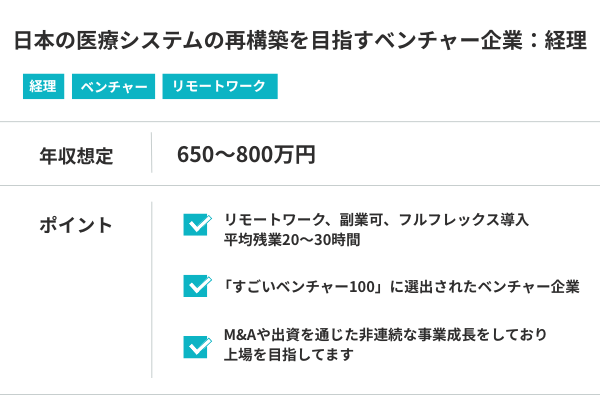Toggle the checkmark beside M&Aや出資

[x=196, y=346]
